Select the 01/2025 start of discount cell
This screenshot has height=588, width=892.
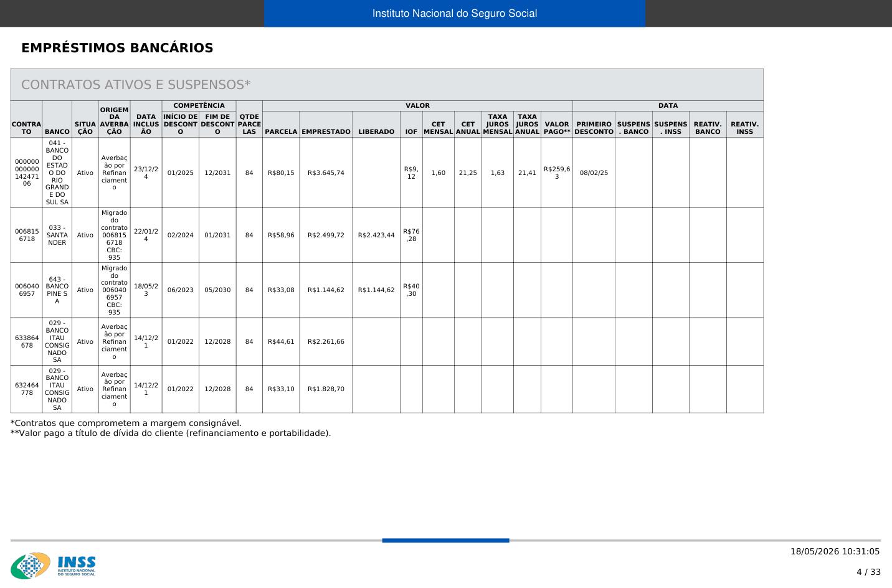[181, 173]
